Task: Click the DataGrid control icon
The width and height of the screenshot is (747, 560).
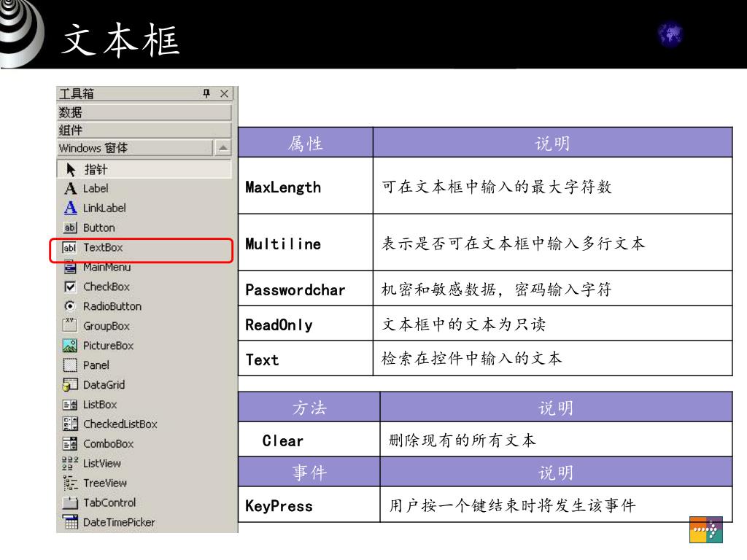Action: point(69,385)
